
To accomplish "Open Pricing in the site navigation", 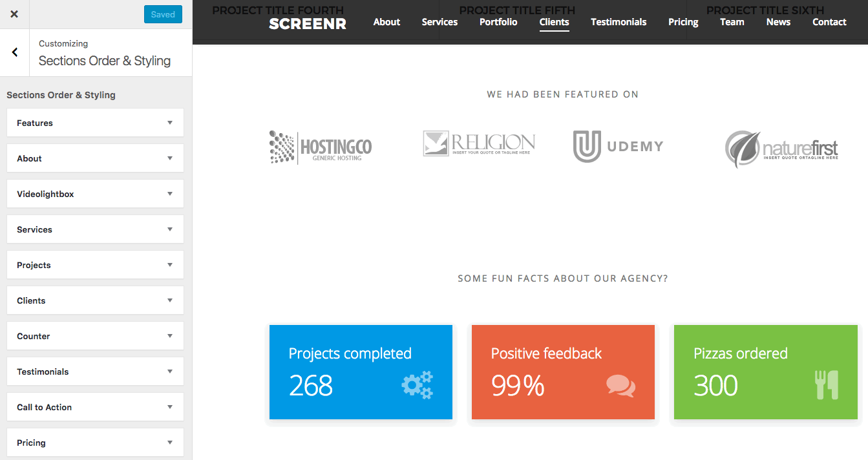I will click(683, 22).
